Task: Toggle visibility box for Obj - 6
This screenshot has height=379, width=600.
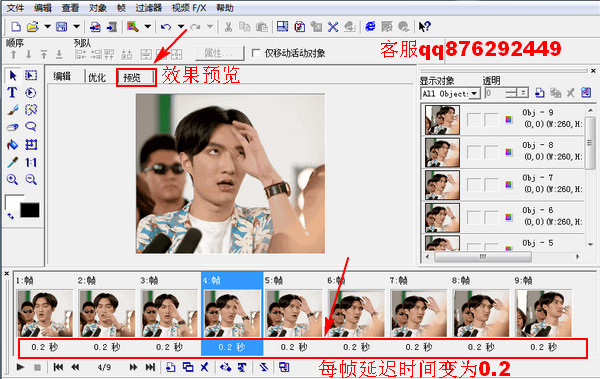Action: [474, 217]
